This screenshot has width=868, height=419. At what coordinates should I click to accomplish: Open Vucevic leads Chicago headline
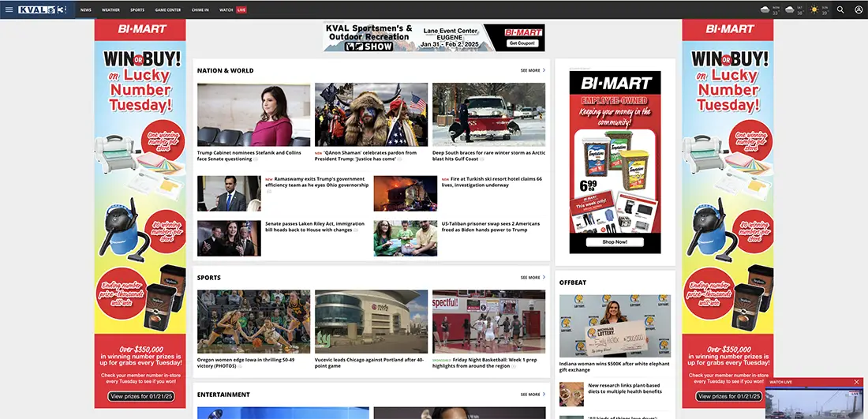pos(369,362)
